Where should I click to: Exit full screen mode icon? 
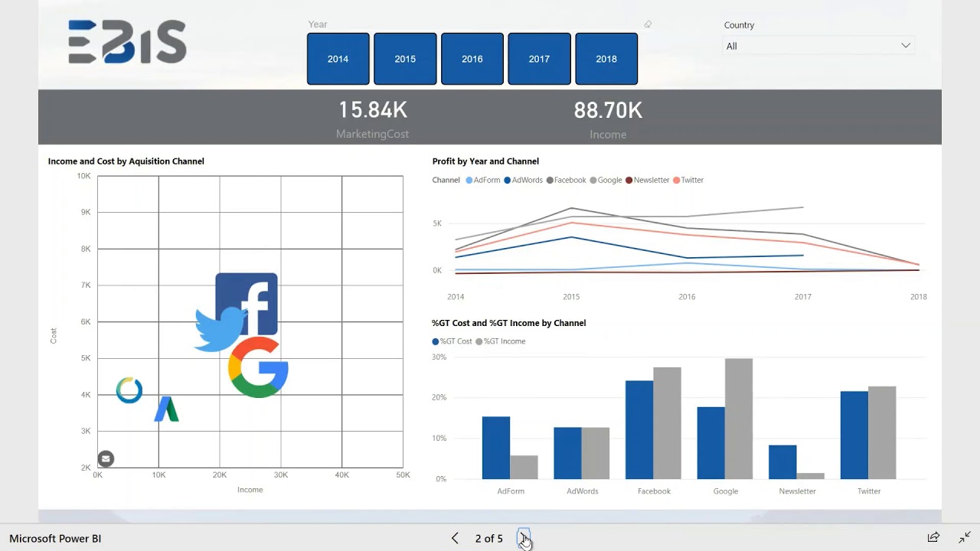coord(965,537)
